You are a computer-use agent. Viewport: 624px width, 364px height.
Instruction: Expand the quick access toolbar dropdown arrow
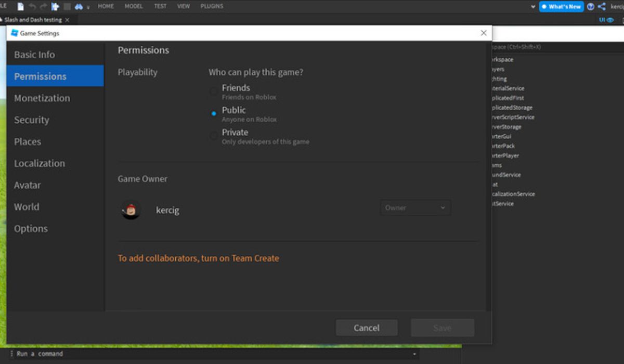(x=88, y=7)
